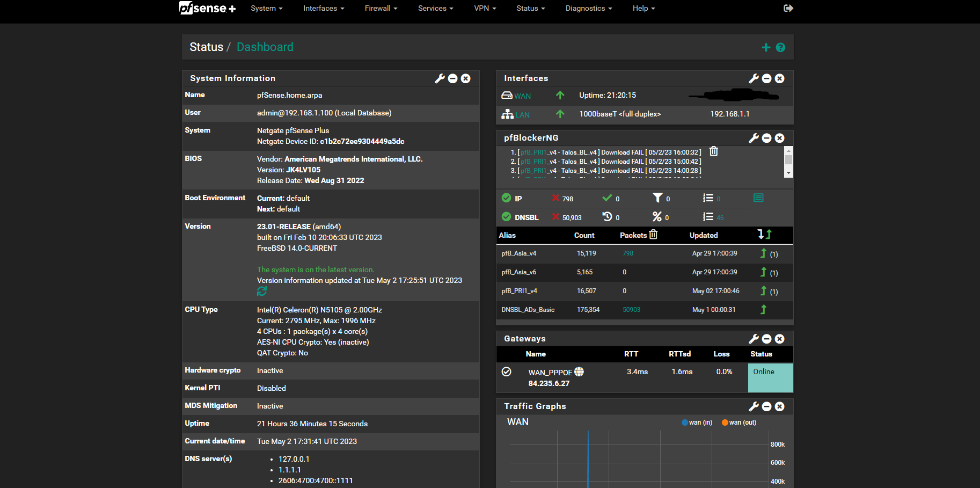
Task: Click the red X icon beside 50,903
Action: point(555,217)
